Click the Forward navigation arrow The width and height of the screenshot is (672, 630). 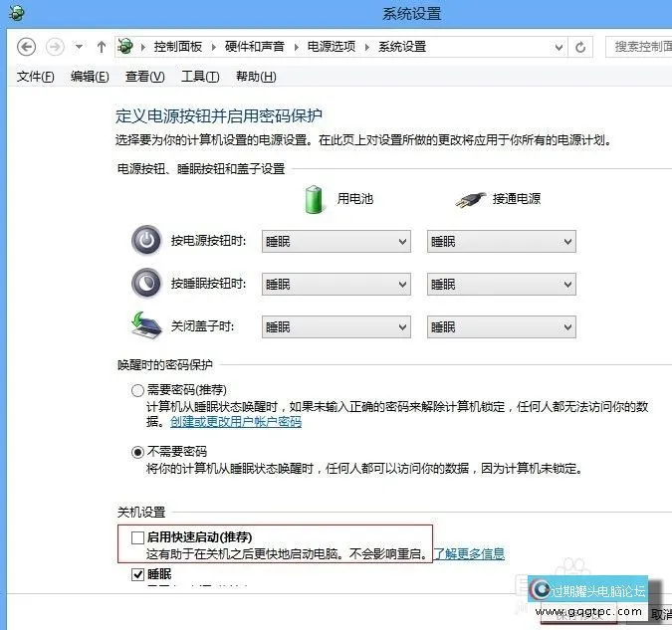[x=55, y=47]
